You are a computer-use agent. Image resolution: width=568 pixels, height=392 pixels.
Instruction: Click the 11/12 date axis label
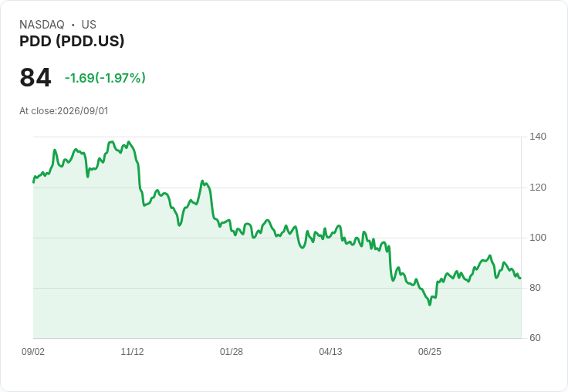(x=132, y=351)
